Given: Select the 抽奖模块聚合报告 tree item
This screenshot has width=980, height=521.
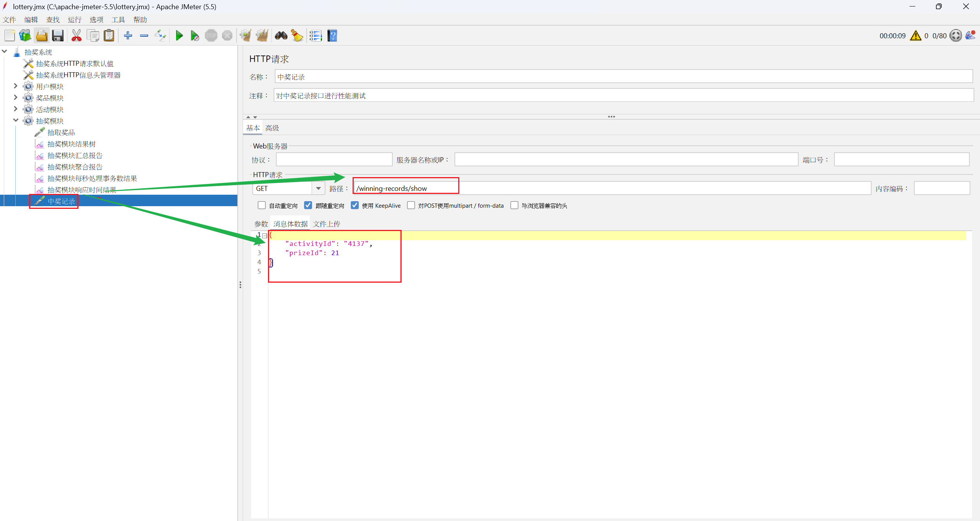Looking at the screenshot, I should [75, 167].
